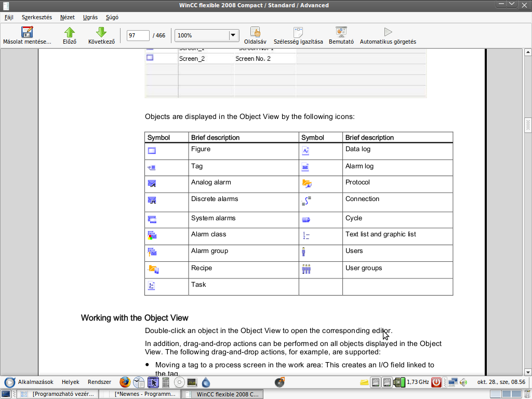Click the Task symbol icon
This screenshot has height=399, width=532.
pyautogui.click(x=151, y=286)
